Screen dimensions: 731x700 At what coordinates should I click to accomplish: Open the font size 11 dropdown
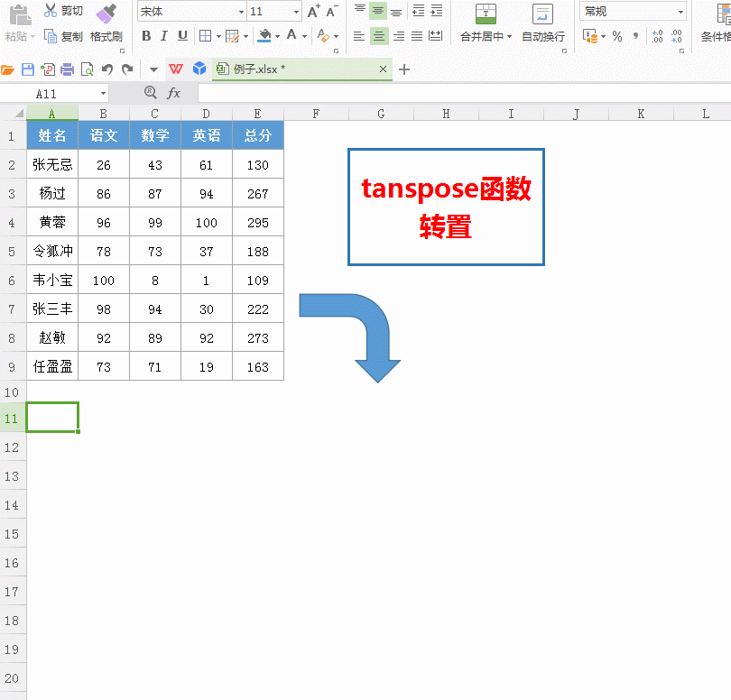pyautogui.click(x=296, y=12)
